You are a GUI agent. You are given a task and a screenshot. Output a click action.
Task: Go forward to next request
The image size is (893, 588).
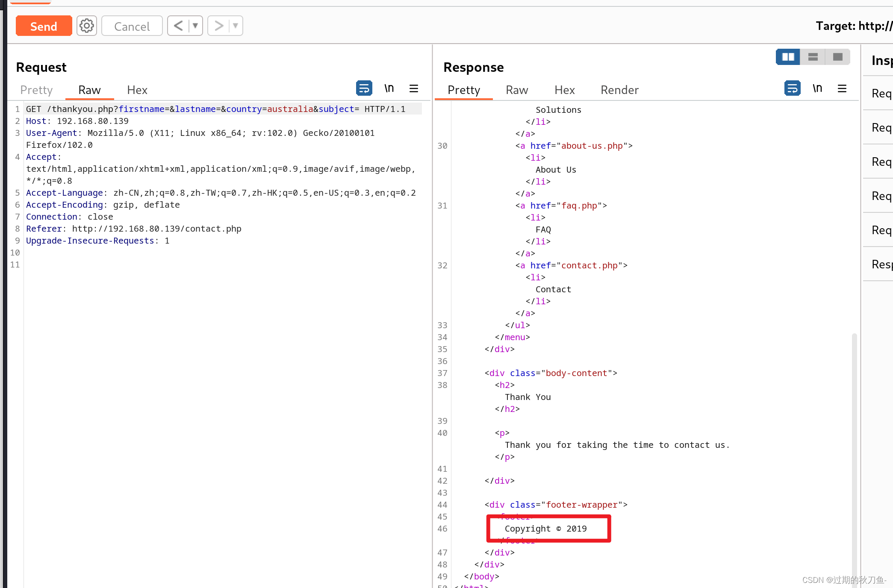pyautogui.click(x=218, y=26)
